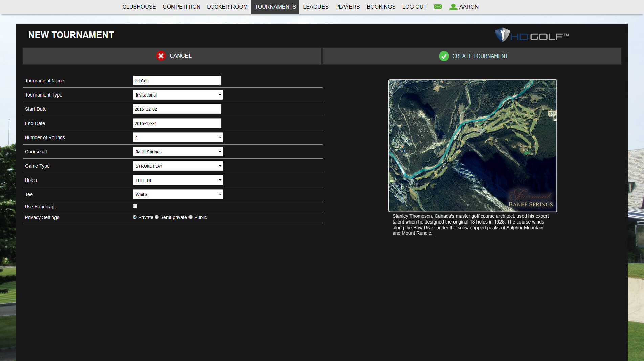The height and width of the screenshot is (361, 644).
Task: Select the Semi-private privacy option
Action: point(157,217)
